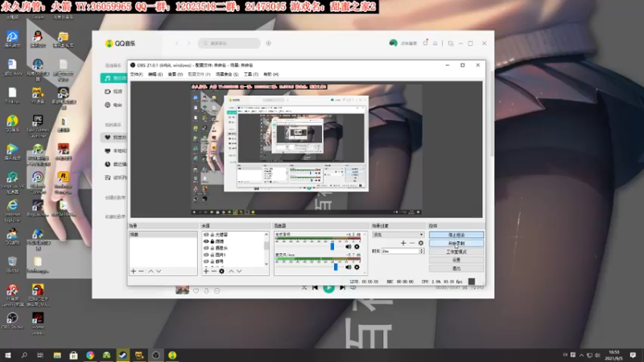Remove the selected scene with the minus icon in 场景 panel
The height and width of the screenshot is (362, 644).
click(142, 271)
